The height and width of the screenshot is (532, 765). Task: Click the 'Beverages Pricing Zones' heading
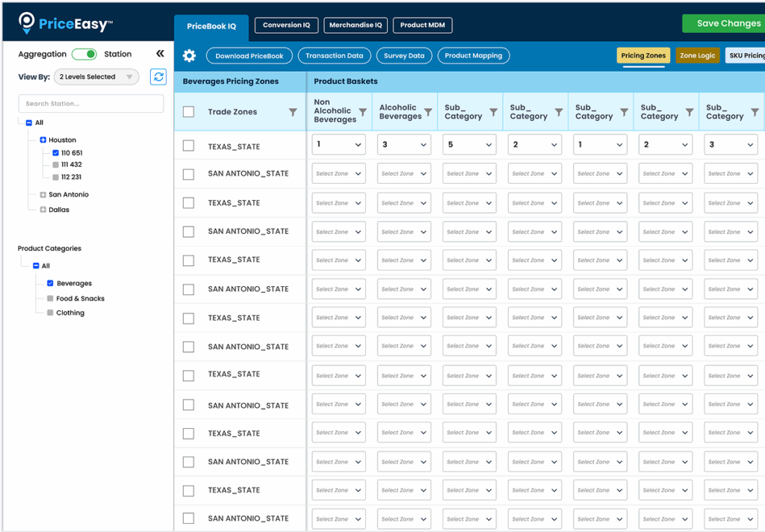point(231,81)
